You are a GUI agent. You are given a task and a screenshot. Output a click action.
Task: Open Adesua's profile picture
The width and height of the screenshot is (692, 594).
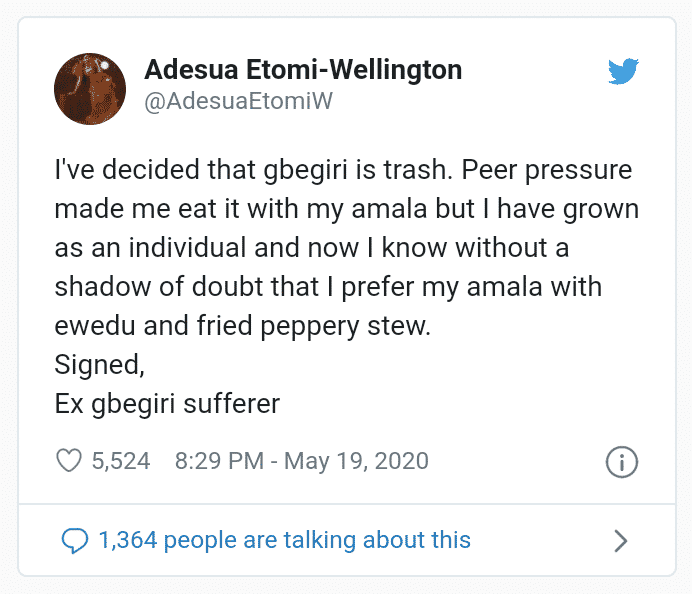[90, 88]
